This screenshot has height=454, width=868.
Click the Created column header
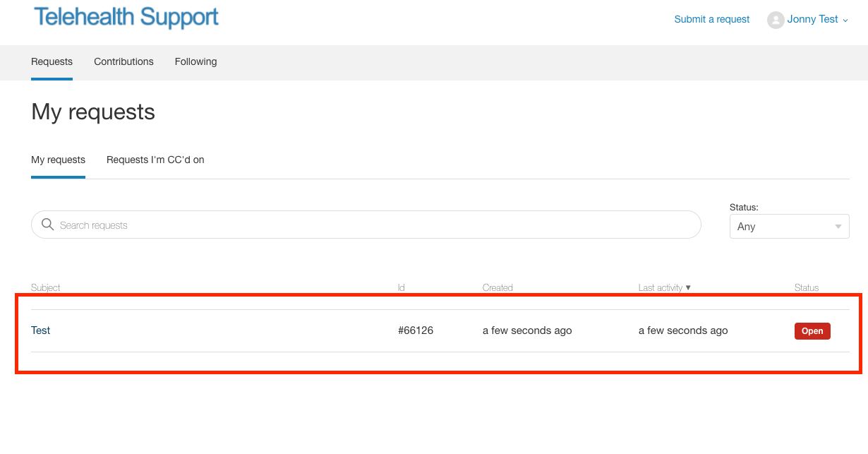498,287
